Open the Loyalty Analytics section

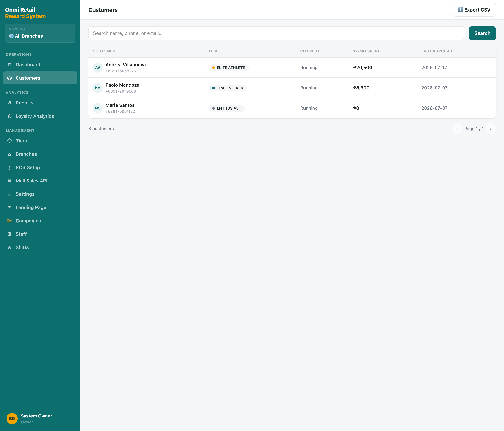tap(40, 116)
